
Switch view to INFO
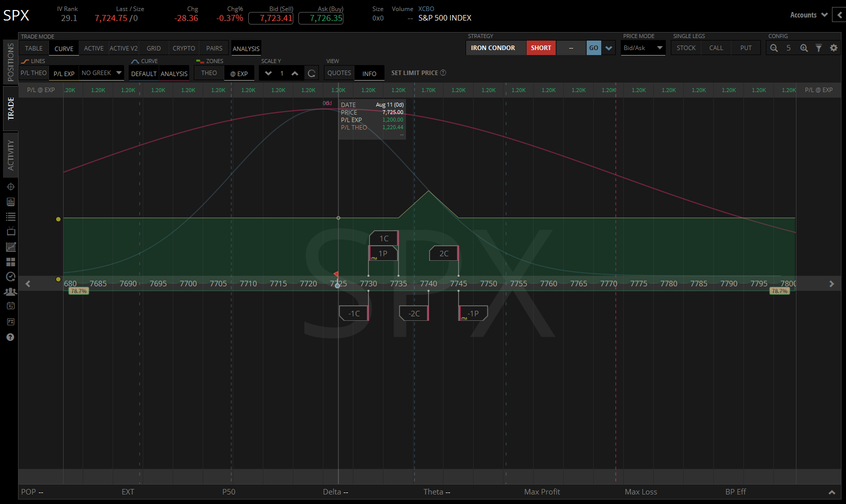369,73
